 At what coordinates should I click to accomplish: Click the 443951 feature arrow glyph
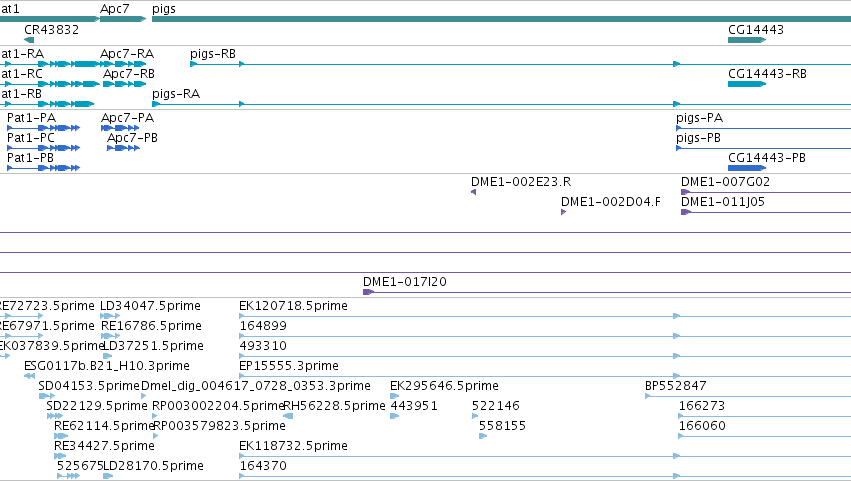[x=395, y=416]
